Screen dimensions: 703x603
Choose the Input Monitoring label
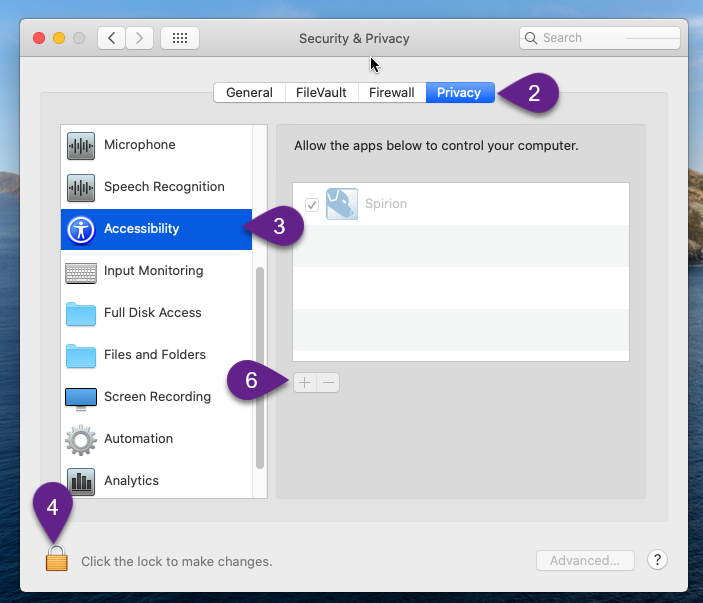point(153,271)
